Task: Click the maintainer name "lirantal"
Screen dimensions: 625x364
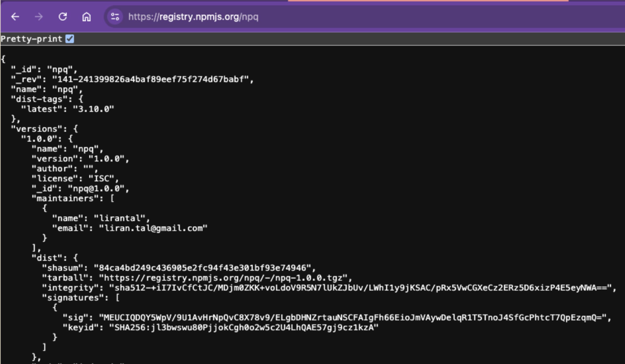Action: (x=119, y=218)
